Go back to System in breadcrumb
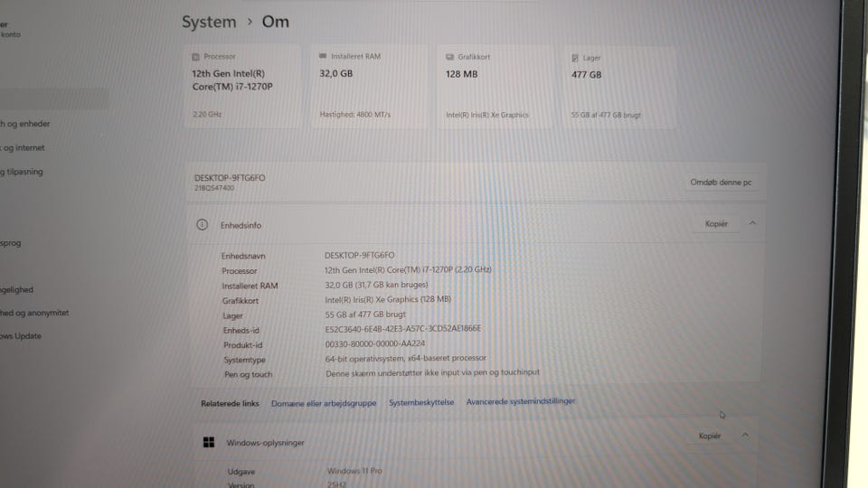Viewport: 868px width, 488px height. coord(209,22)
